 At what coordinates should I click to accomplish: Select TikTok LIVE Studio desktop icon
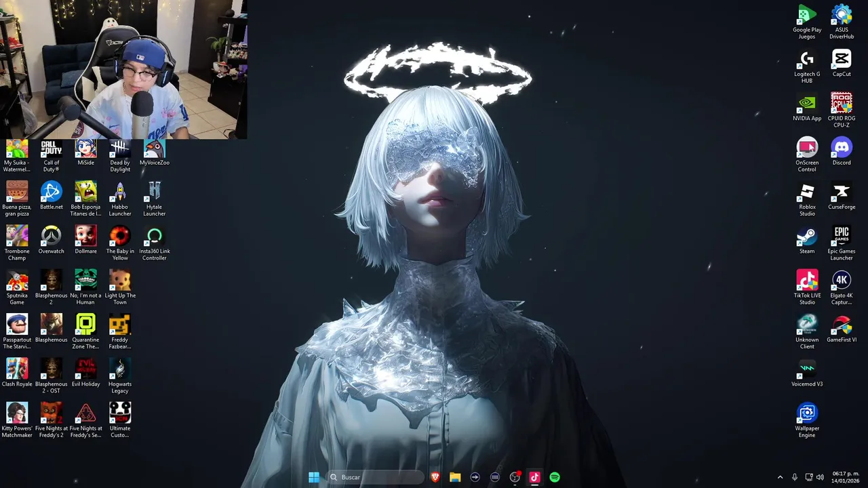point(807,287)
